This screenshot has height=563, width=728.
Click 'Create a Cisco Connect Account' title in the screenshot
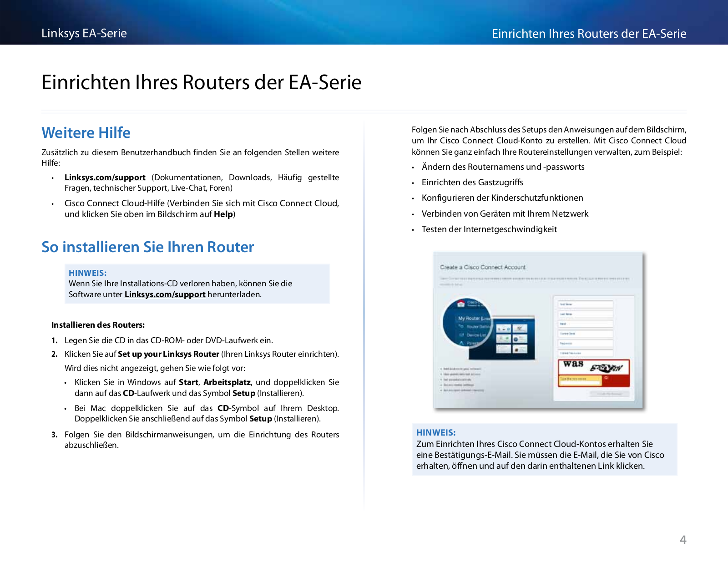tap(483, 267)
